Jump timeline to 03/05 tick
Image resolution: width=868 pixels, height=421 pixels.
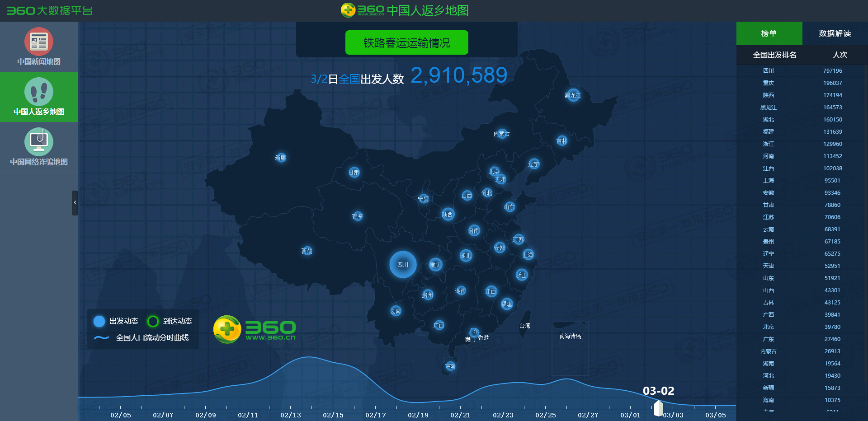[x=716, y=415]
